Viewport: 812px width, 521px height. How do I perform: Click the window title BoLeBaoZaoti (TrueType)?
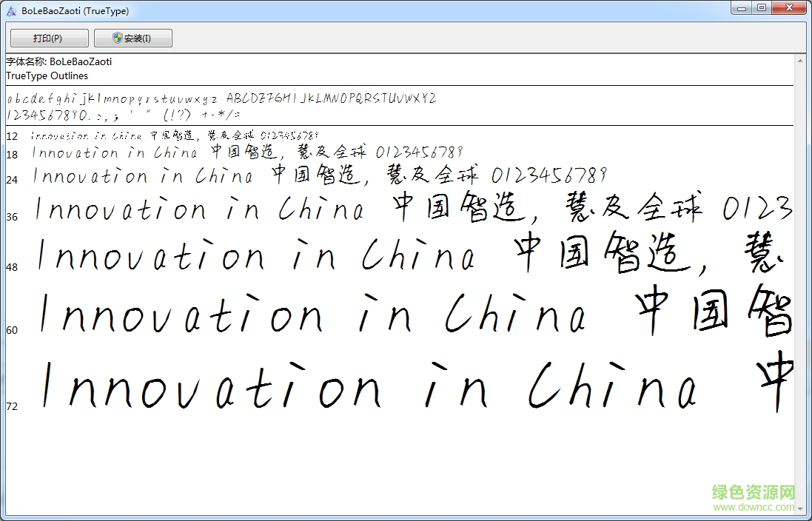click(75, 10)
